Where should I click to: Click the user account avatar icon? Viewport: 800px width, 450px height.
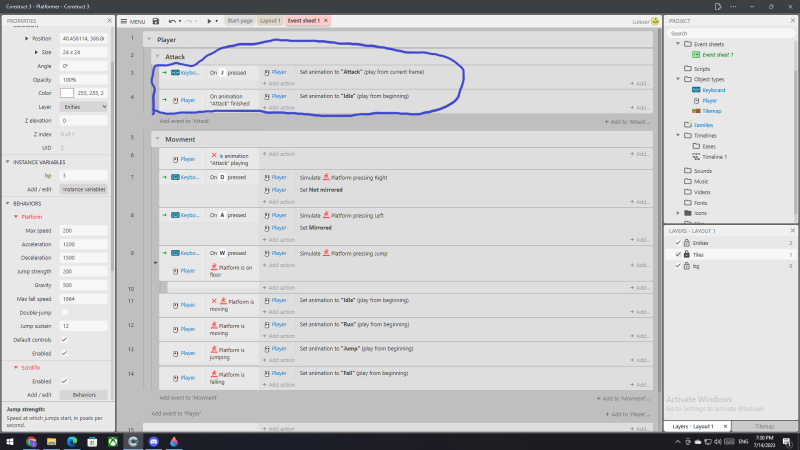[x=654, y=20]
